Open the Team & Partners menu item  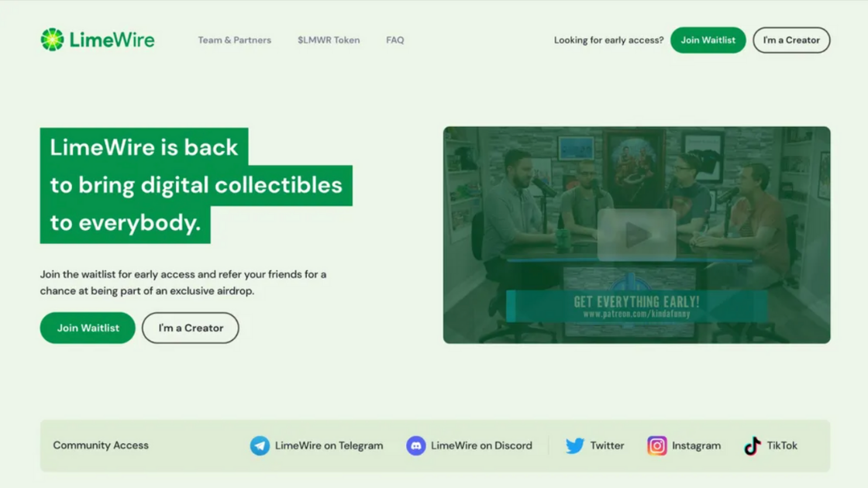pyautogui.click(x=235, y=40)
